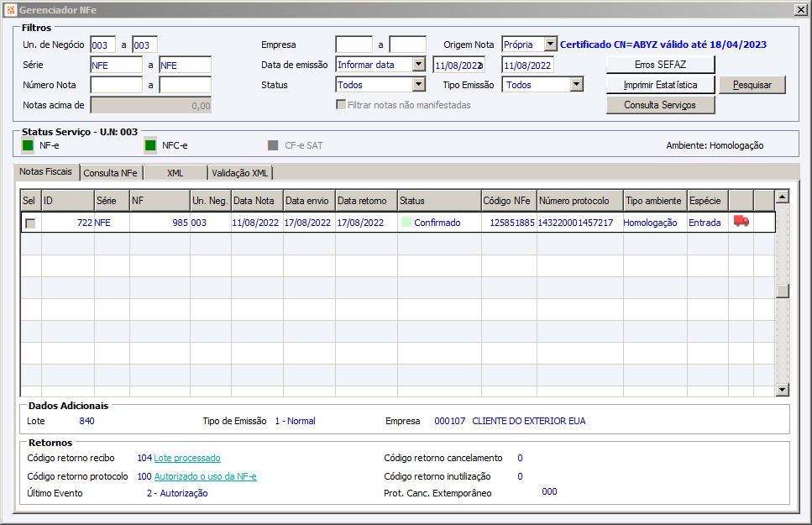812x525 pixels.
Task: Open the Validação XML tab
Action: click(239, 173)
